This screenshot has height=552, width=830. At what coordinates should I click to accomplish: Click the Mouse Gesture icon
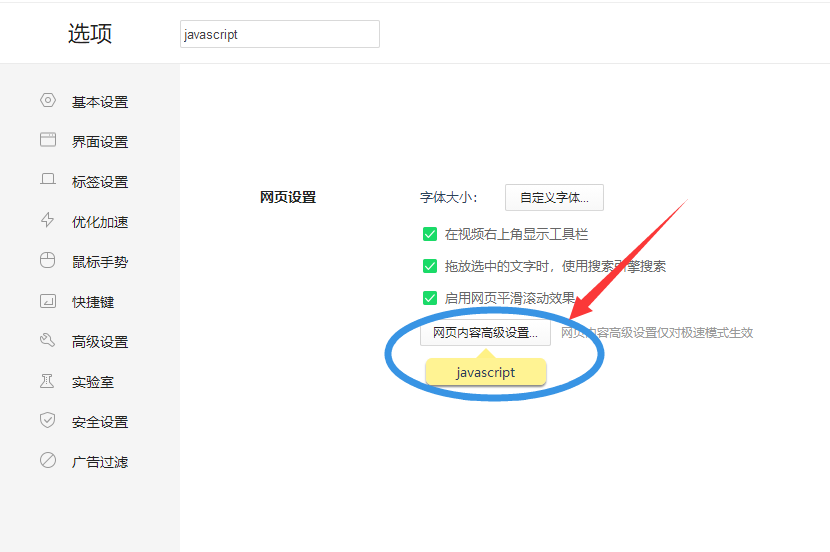[48, 261]
